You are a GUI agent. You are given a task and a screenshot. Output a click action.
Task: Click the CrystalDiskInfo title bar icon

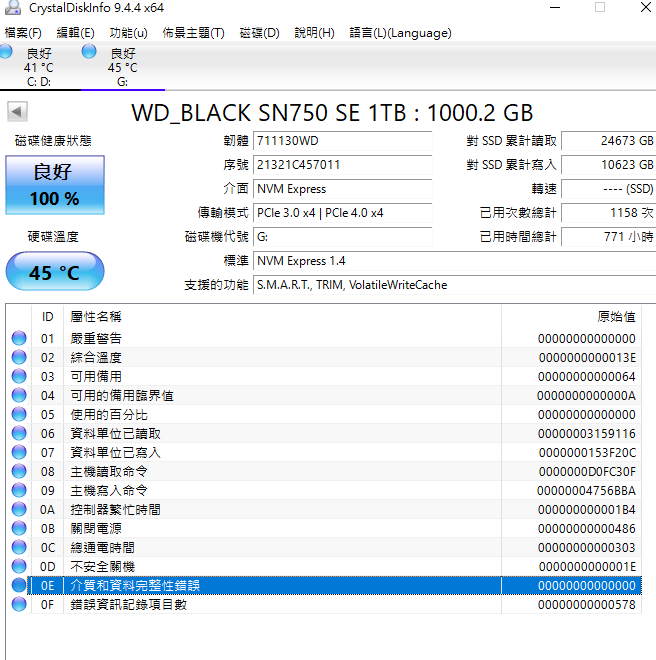[10, 8]
